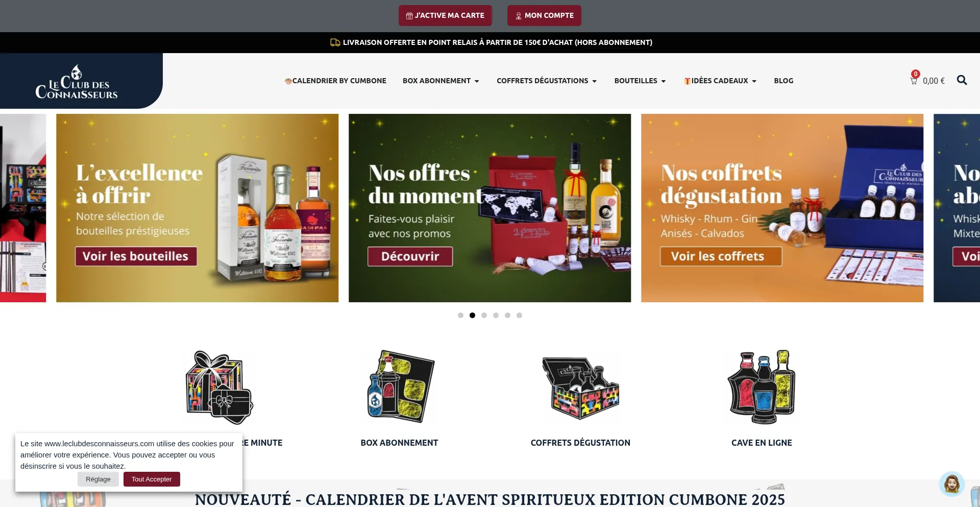
Task: Open the Mon Compte button
Action: point(544,15)
